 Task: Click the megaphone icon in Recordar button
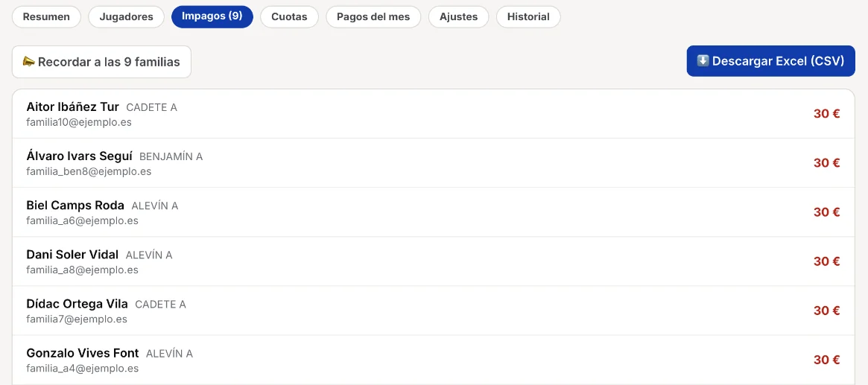pyautogui.click(x=29, y=61)
